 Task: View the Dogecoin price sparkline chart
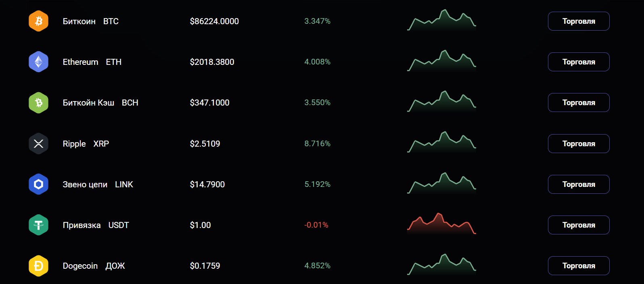point(441,265)
